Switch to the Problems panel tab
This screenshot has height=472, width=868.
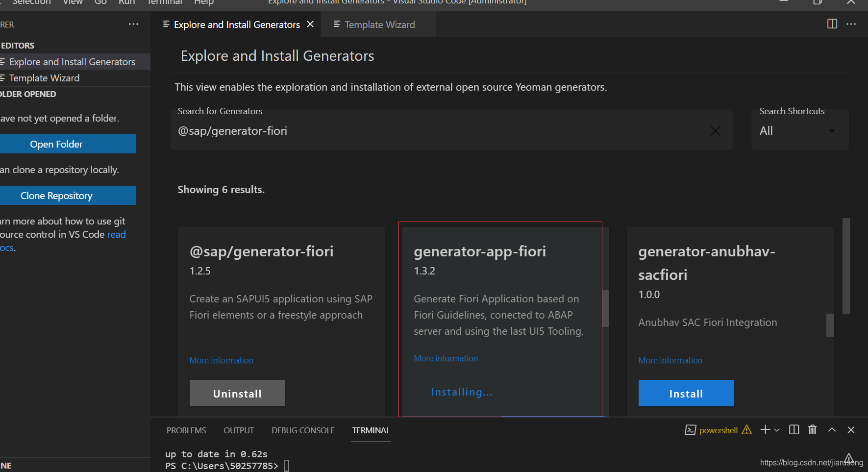click(x=186, y=430)
